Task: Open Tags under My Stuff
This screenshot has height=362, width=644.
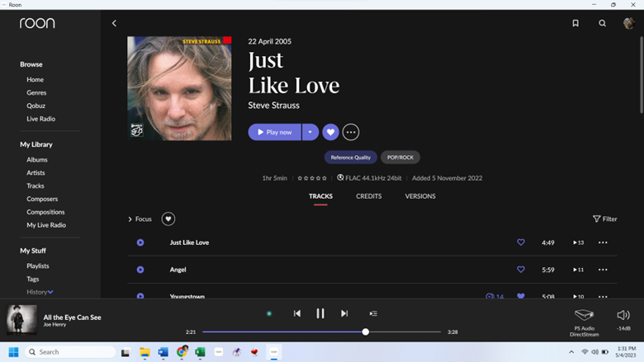Action: click(x=33, y=280)
